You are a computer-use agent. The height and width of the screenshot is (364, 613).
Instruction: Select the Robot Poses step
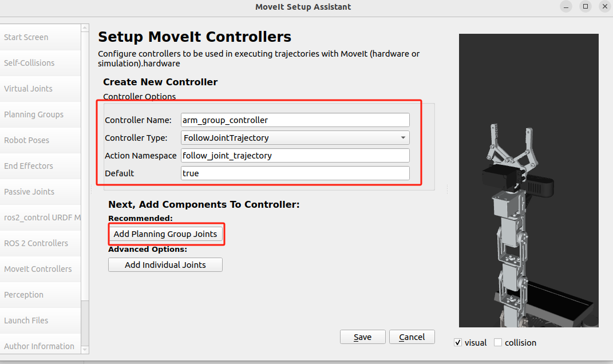(40, 140)
